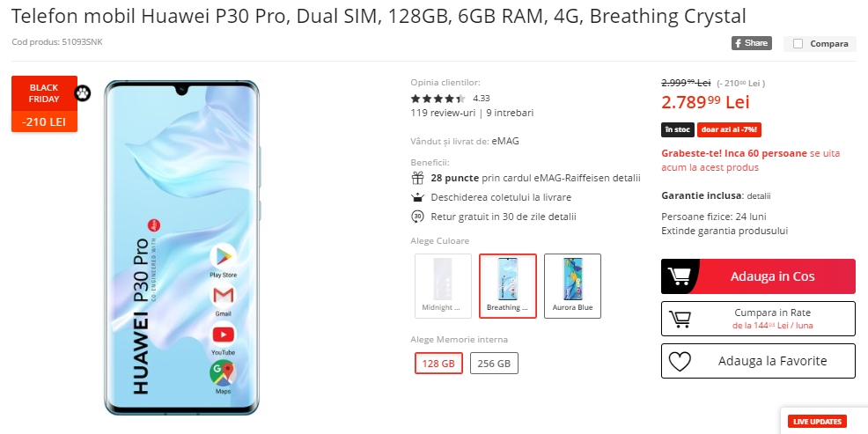Select 256 GB internal memory

coord(494,364)
